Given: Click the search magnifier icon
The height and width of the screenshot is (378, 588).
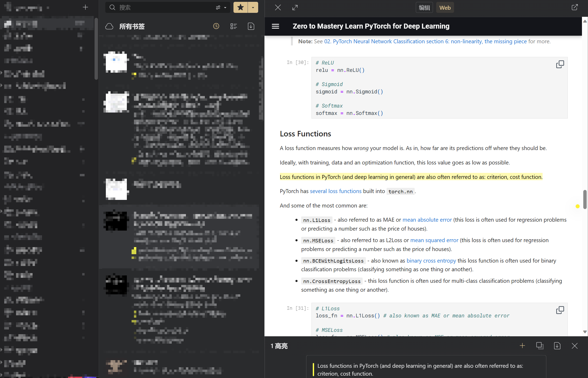Looking at the screenshot, I should 112,7.
